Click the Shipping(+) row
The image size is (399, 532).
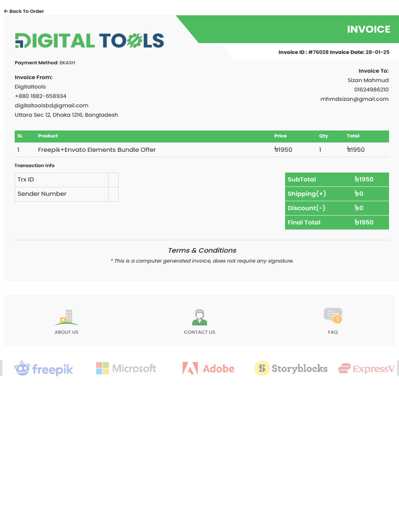point(337,194)
